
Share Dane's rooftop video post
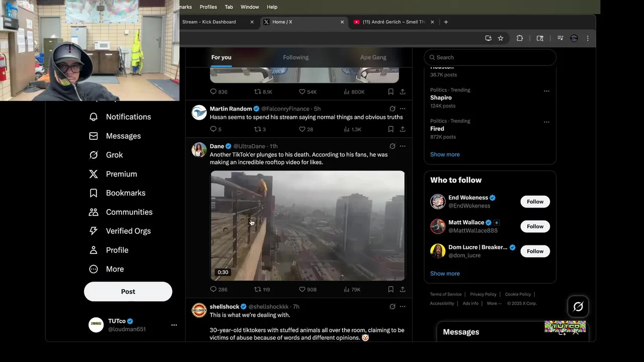pyautogui.click(x=403, y=290)
